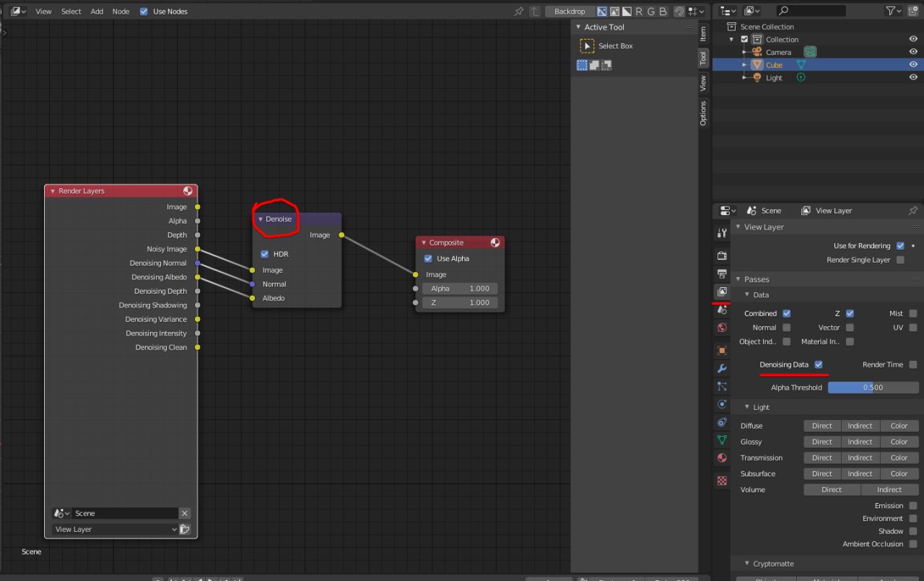Screen dimensions: 924x581
Task: Click Render Layers node preview icon
Action: tap(188, 191)
